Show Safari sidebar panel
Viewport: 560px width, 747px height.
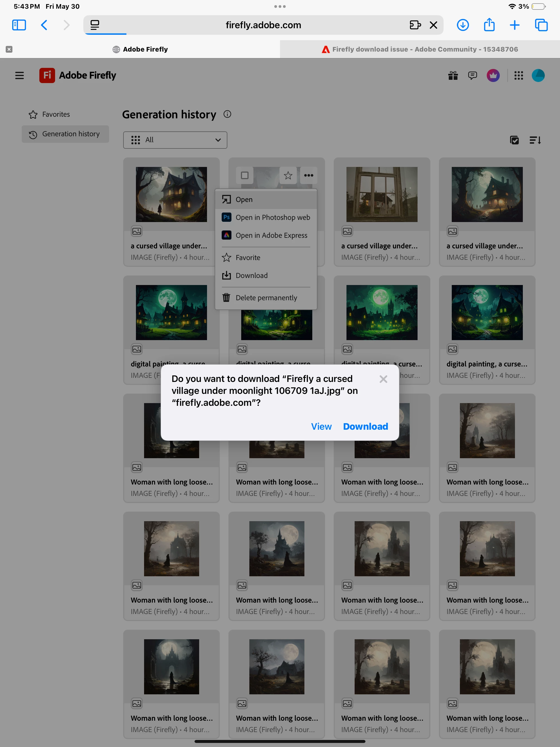coord(19,25)
